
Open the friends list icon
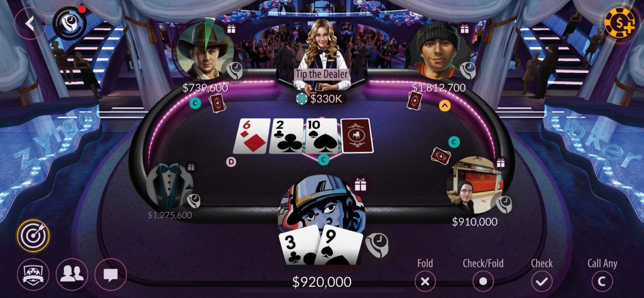coord(72,274)
